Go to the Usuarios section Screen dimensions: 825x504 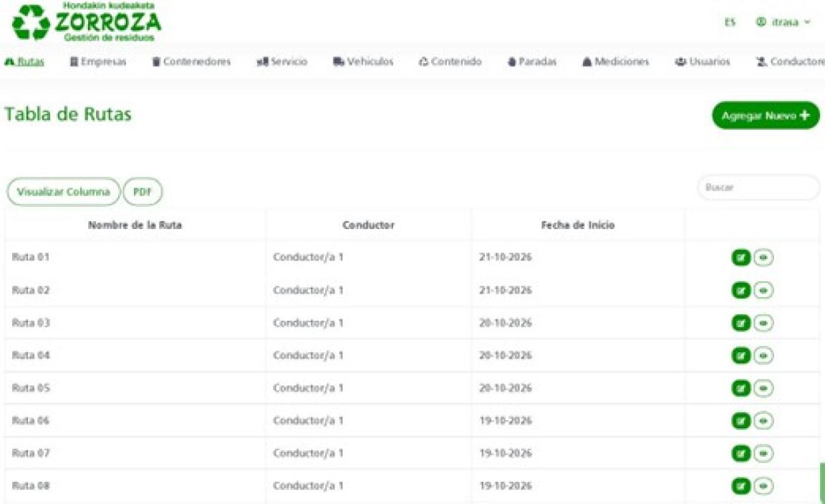pos(703,62)
